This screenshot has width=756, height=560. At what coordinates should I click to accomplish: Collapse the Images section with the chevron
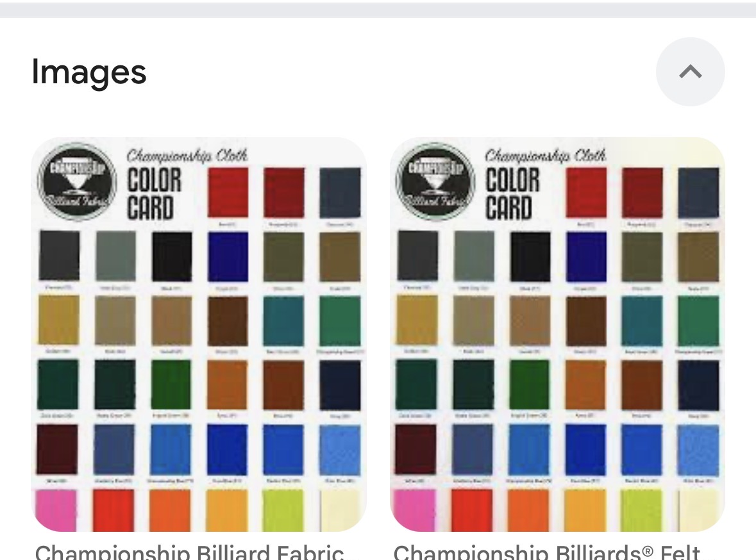click(690, 72)
